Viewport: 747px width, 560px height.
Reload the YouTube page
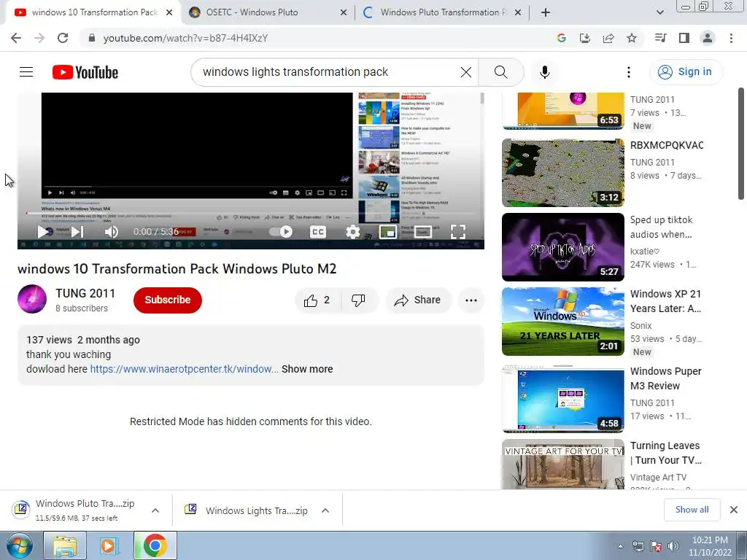point(63,38)
